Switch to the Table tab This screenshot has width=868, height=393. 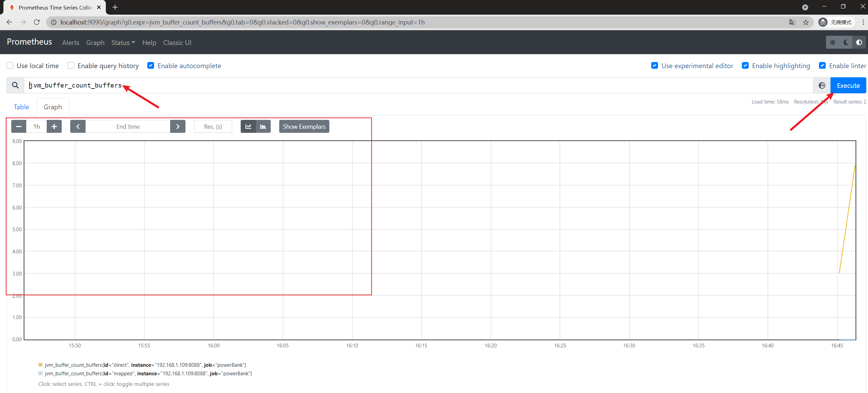[x=21, y=107]
